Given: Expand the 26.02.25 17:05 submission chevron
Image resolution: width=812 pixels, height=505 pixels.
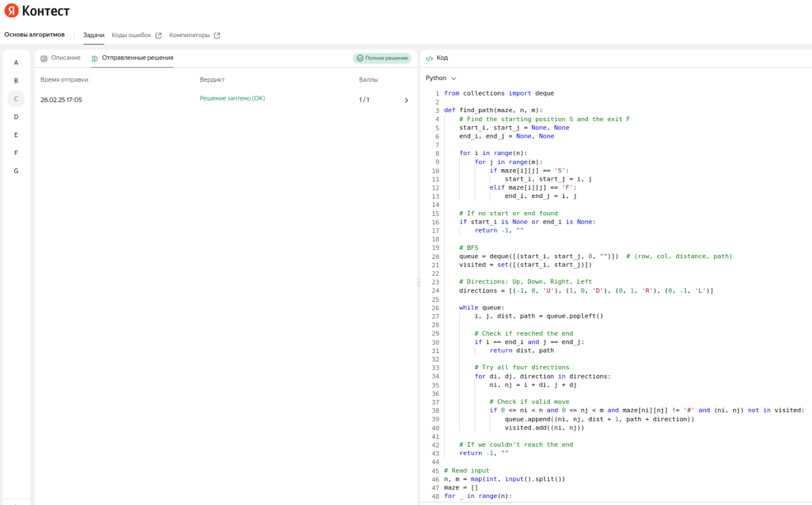Looking at the screenshot, I should pyautogui.click(x=406, y=100).
